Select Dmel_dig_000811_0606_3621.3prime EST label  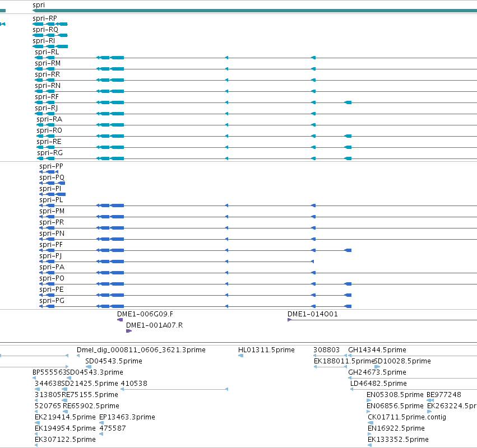[141, 350]
